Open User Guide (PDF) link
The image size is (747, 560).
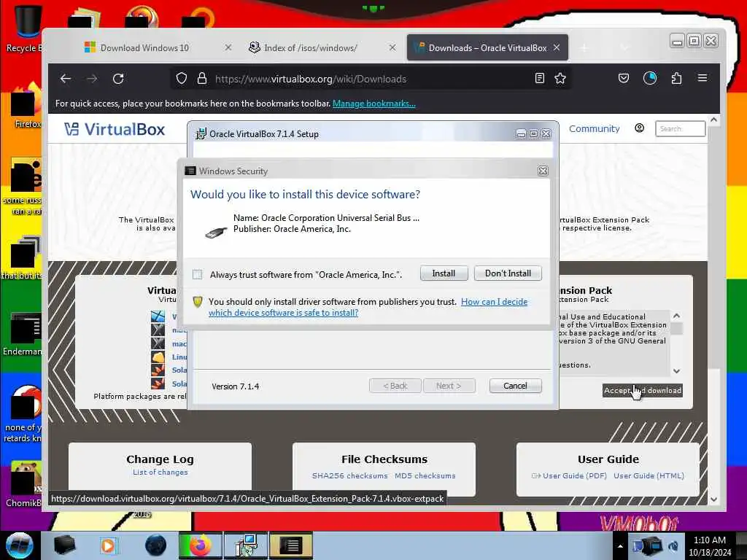574,475
